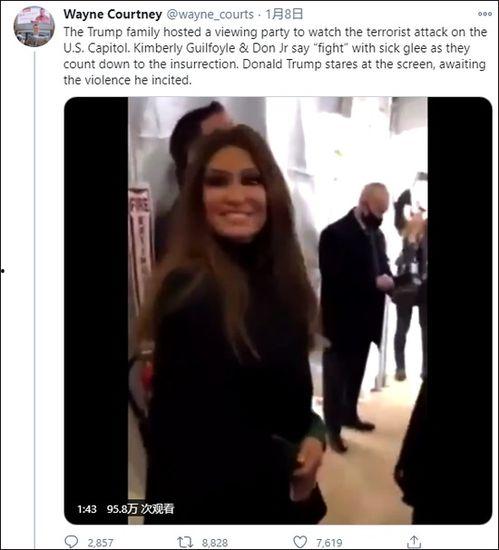Open the tweet body text for details
The image size is (499, 550).
[275, 56]
